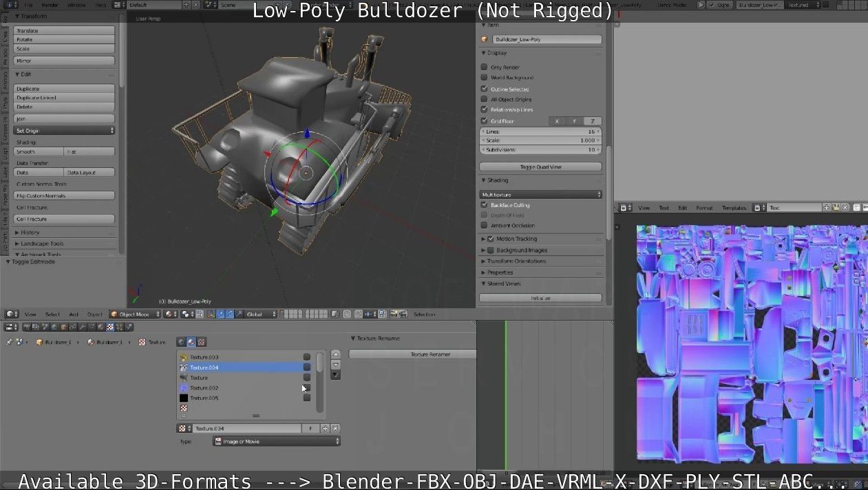Screen dimensions: 868x490
Task: Click the fake user F button
Action: (311, 428)
